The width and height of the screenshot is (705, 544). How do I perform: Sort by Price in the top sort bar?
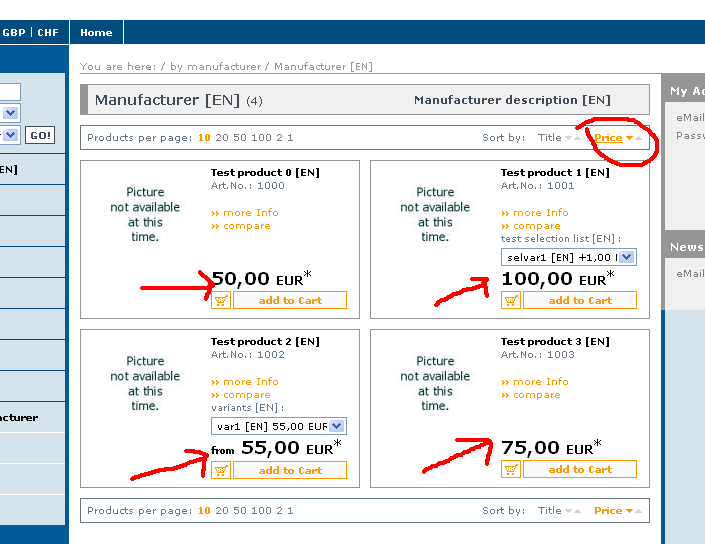(x=608, y=138)
